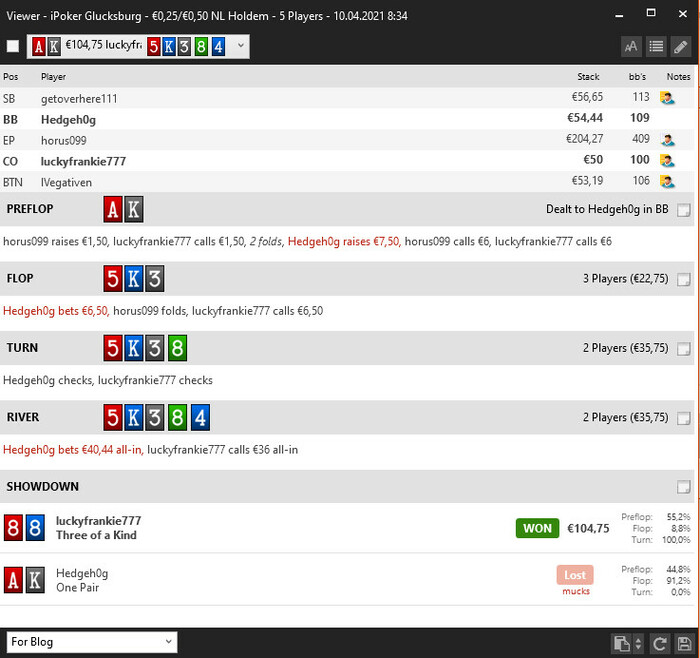The image size is (700, 658).
Task: Click the red 'mucks' text
Action: pyautogui.click(x=576, y=591)
